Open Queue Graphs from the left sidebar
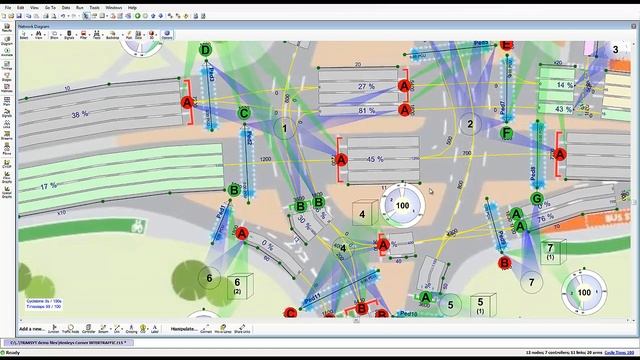640x360 pixels. click(7, 192)
